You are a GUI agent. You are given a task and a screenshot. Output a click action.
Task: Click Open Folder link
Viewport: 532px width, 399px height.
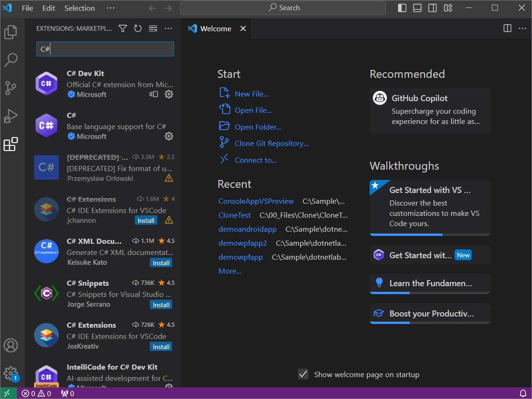(x=258, y=127)
